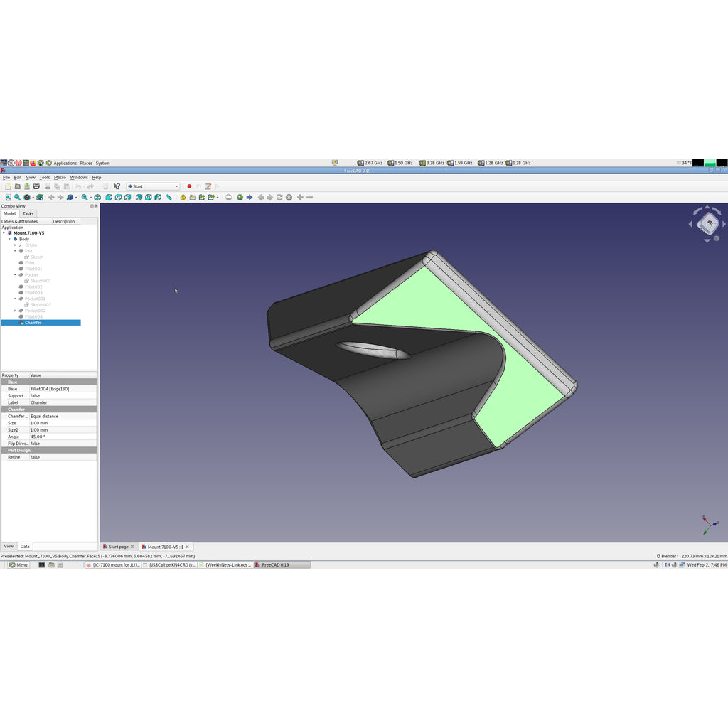This screenshot has width=728, height=728.
Task: Open the File menu
Action: coord(6,177)
